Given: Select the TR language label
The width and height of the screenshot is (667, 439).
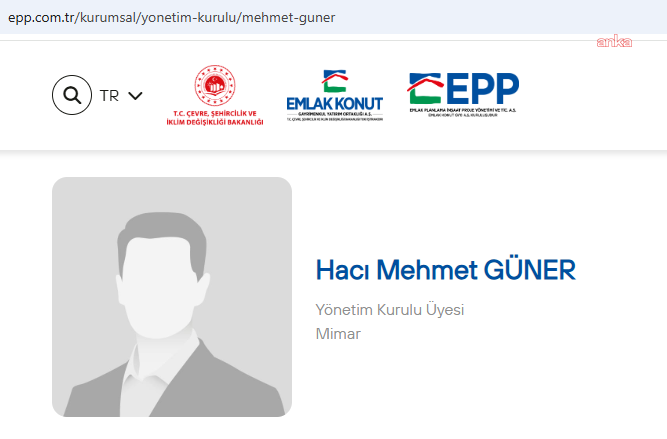Looking at the screenshot, I should (x=109, y=96).
